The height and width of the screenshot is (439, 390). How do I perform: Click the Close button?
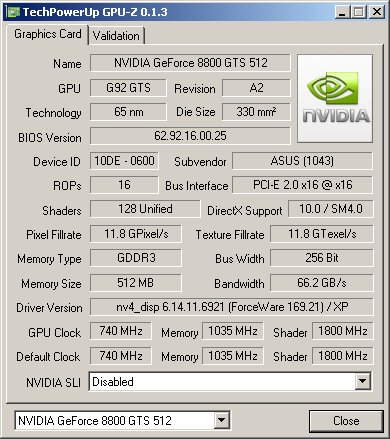[346, 421]
